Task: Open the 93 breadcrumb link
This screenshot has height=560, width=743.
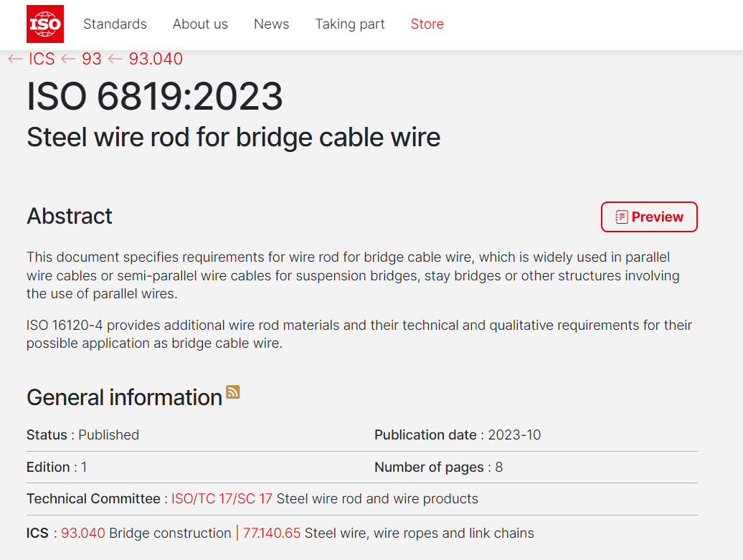Action: coord(91,59)
